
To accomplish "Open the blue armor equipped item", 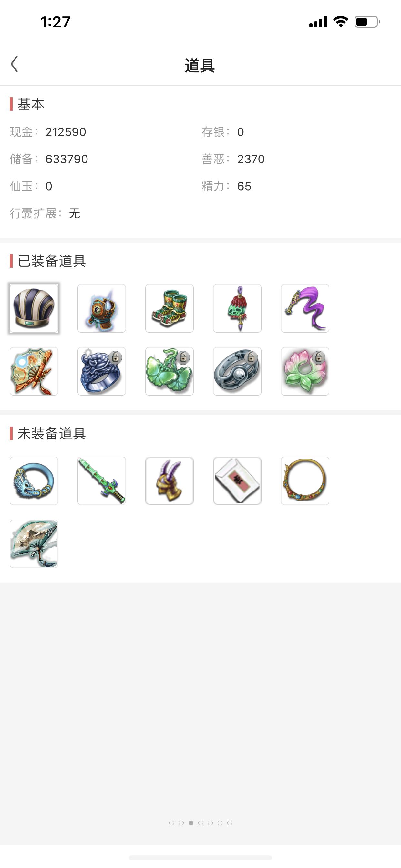I will (x=102, y=308).
